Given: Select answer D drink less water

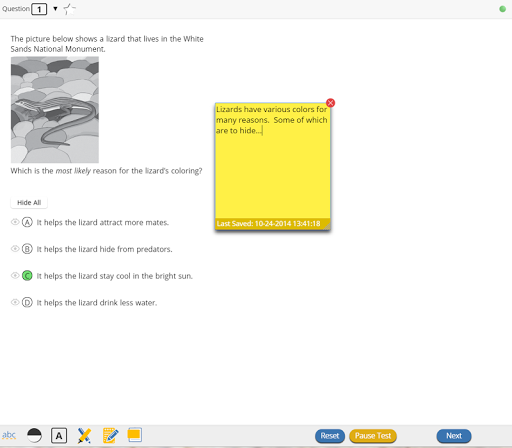Looking at the screenshot, I should 27,302.
